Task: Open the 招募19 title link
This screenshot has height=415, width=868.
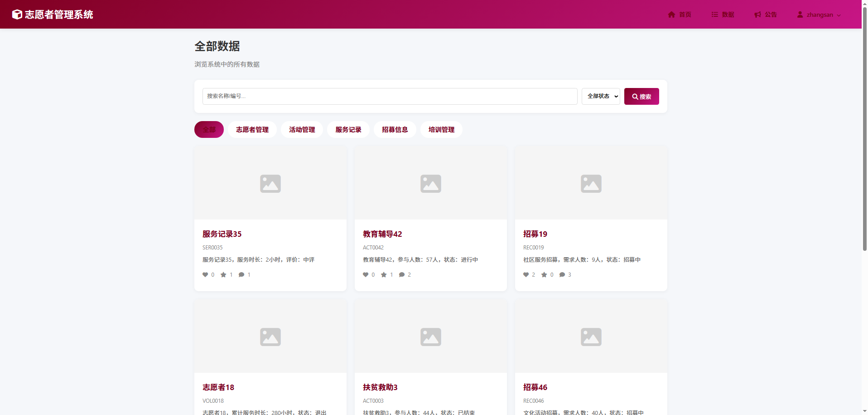Action: (x=535, y=234)
